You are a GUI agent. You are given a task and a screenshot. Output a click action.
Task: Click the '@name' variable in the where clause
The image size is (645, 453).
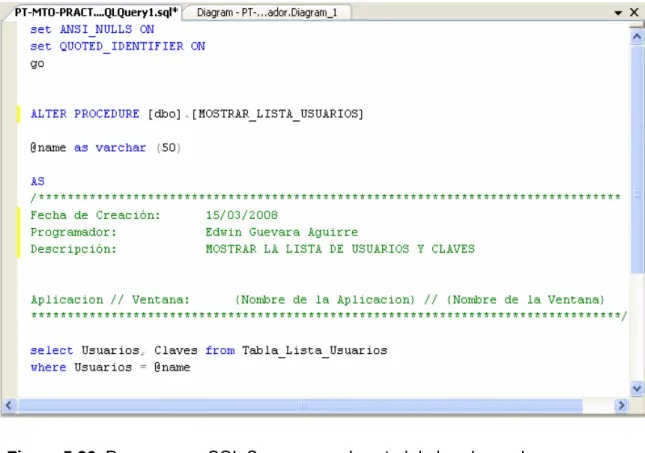point(172,367)
